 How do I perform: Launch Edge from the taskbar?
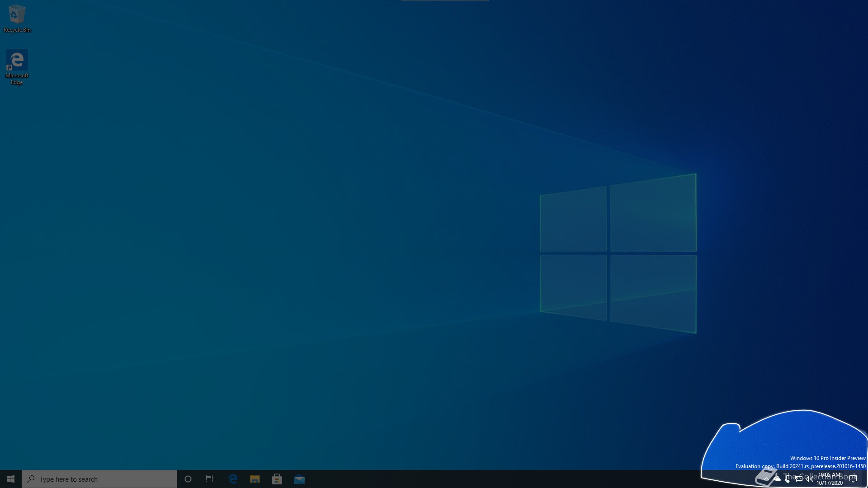click(x=233, y=479)
